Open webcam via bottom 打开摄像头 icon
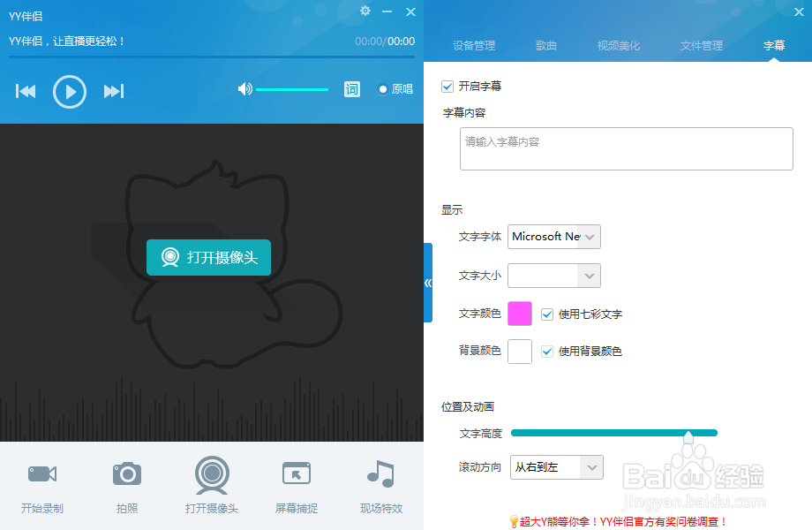 212,486
